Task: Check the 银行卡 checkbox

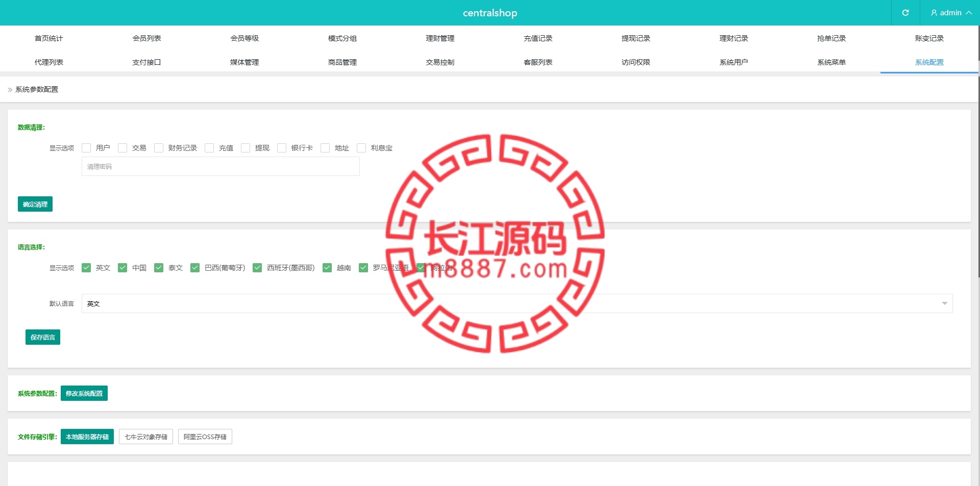Action: point(282,148)
